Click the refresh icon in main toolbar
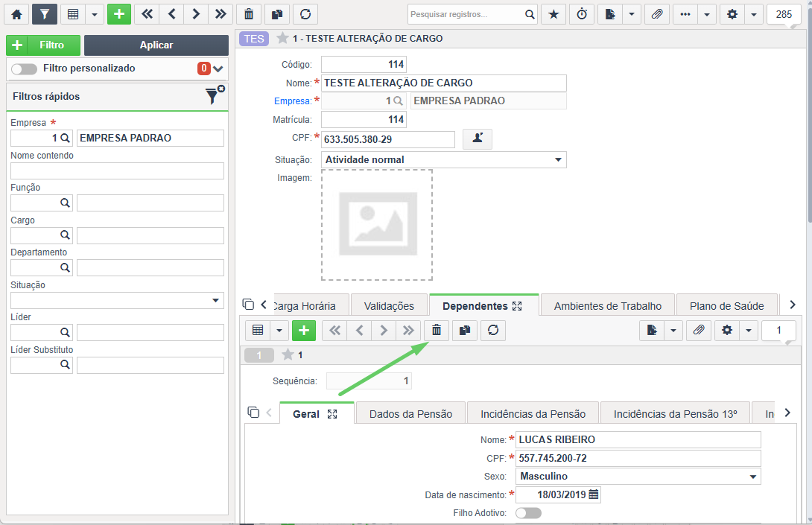This screenshot has height=525, width=812. pos(305,14)
